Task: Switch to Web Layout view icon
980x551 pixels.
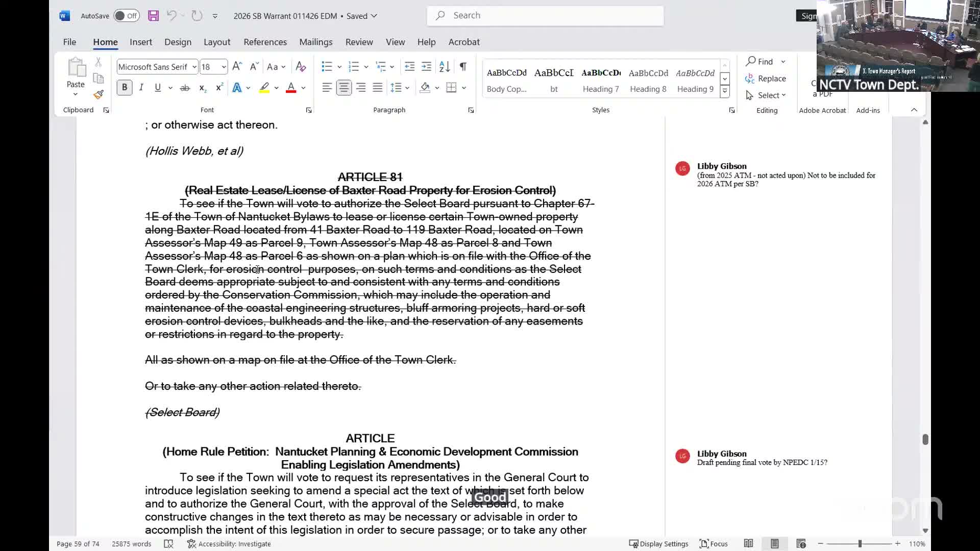Action: point(801,544)
